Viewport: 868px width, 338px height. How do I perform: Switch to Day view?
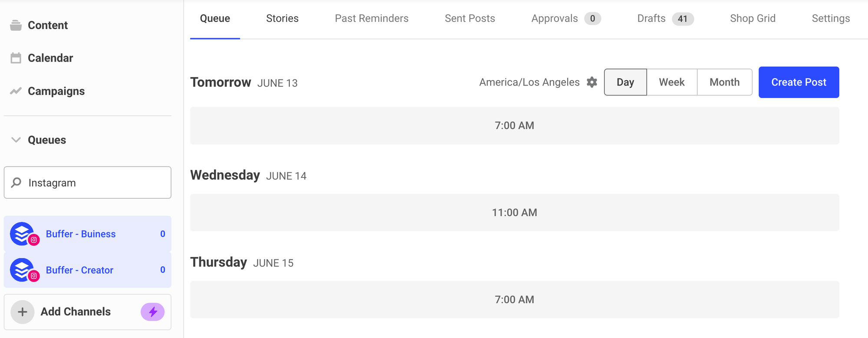pyautogui.click(x=625, y=82)
